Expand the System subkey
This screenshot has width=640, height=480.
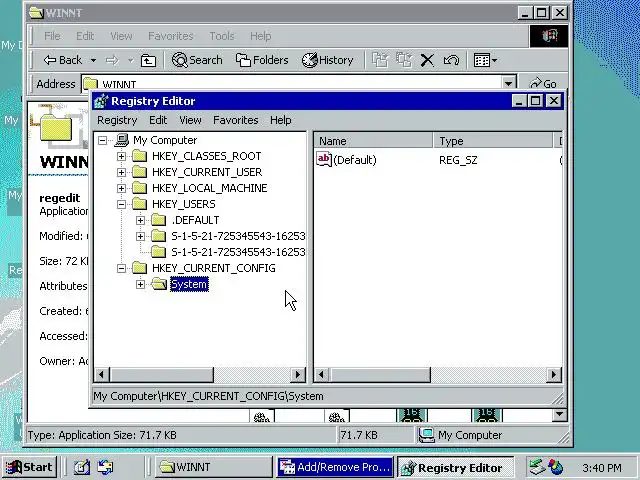pyautogui.click(x=140, y=284)
